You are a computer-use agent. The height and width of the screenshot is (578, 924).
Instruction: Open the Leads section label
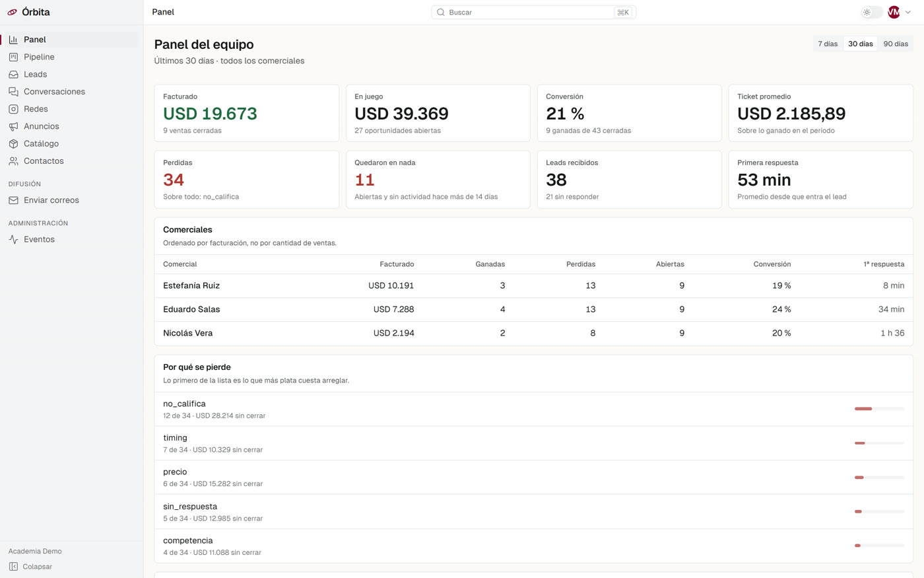36,74
